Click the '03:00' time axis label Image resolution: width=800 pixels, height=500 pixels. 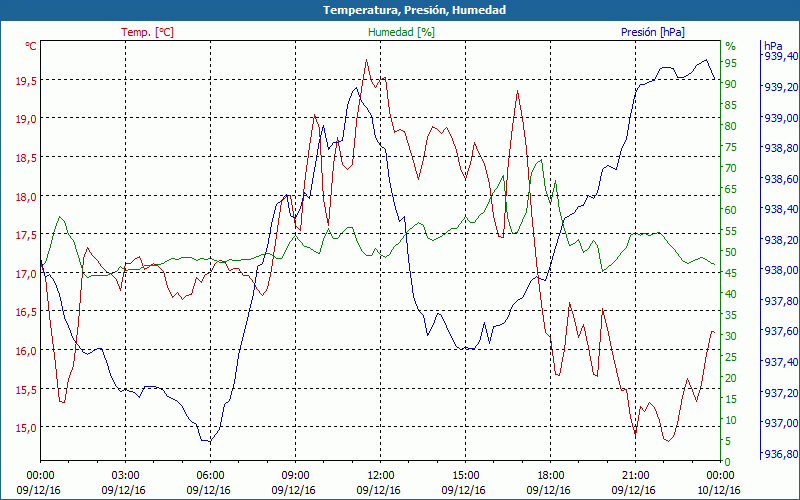(x=125, y=476)
